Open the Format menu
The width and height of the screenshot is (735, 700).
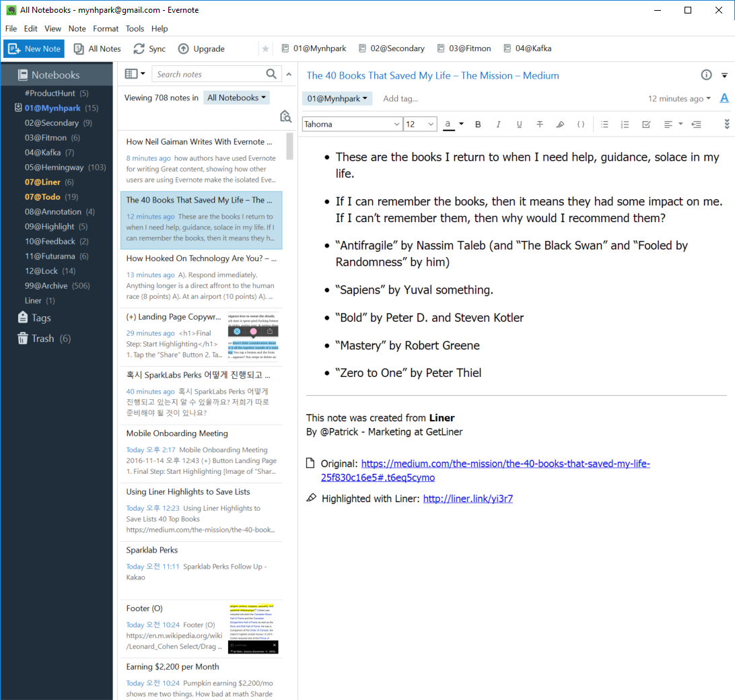point(106,28)
